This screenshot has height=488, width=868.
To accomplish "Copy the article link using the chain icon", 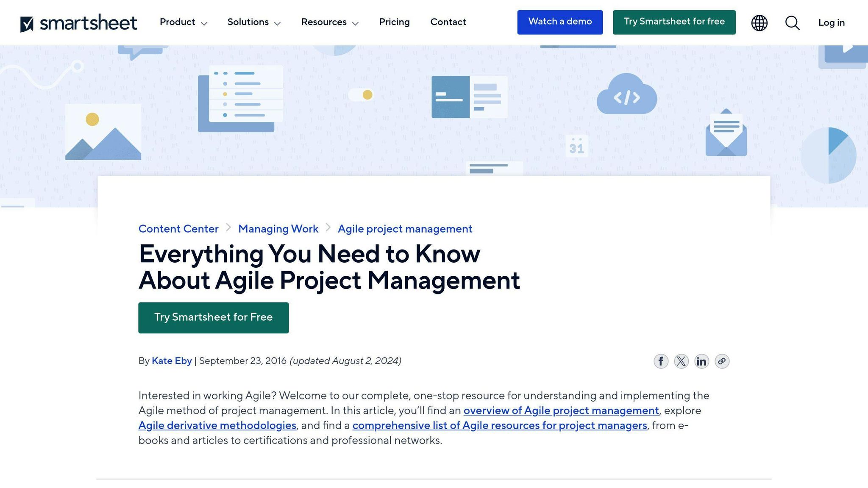I will pos(722,361).
